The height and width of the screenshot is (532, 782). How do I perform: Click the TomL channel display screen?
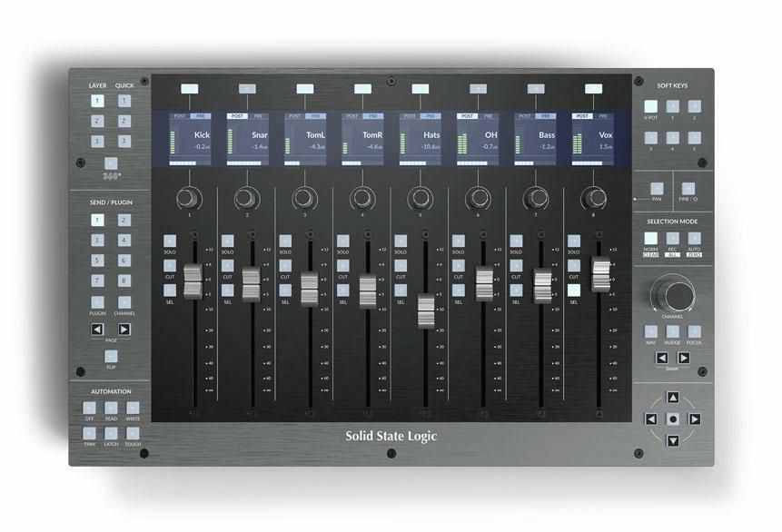coord(305,139)
